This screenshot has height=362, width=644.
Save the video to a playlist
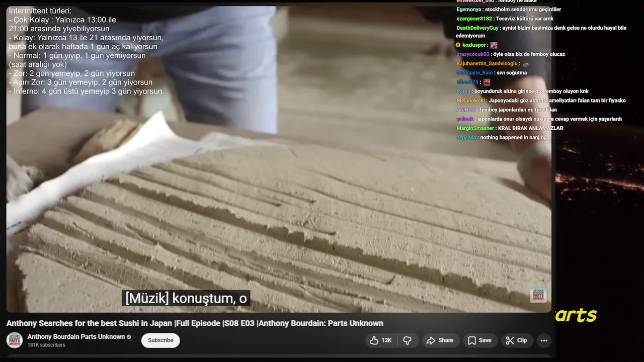click(x=479, y=340)
